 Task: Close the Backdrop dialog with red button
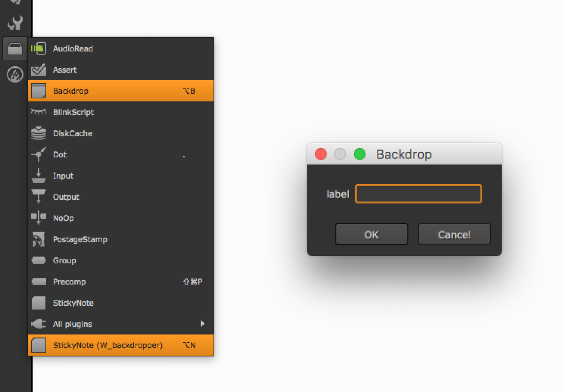pyautogui.click(x=321, y=154)
